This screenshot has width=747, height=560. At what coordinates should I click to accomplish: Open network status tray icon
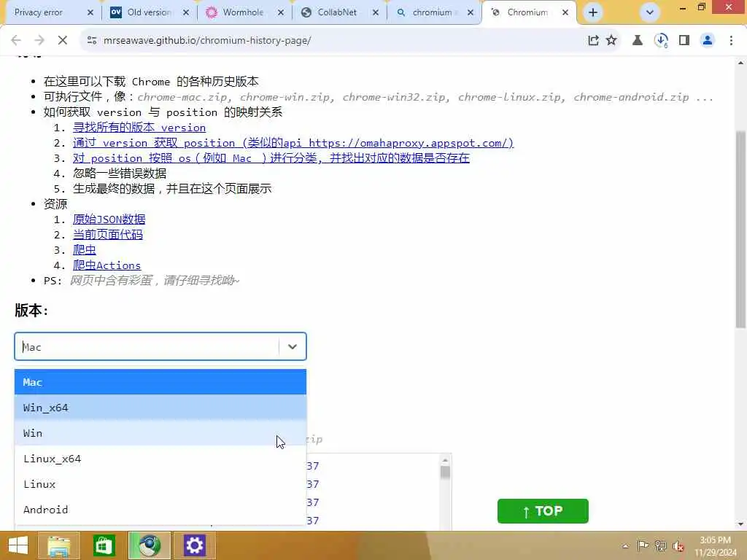(x=660, y=545)
